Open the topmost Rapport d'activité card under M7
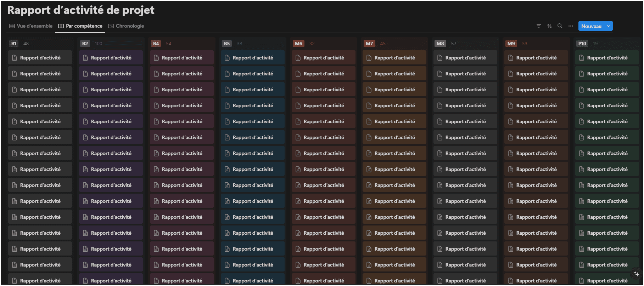Image resolution: width=644 pixels, height=286 pixels. (x=394, y=58)
